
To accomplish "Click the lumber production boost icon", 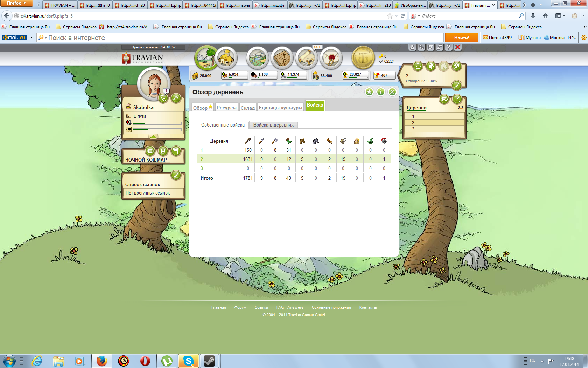I will 224,75.
